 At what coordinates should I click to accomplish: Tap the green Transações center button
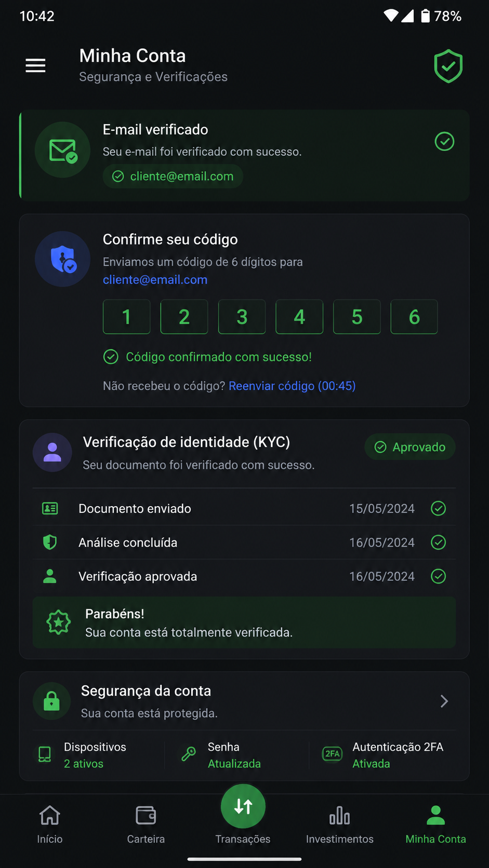click(x=243, y=806)
